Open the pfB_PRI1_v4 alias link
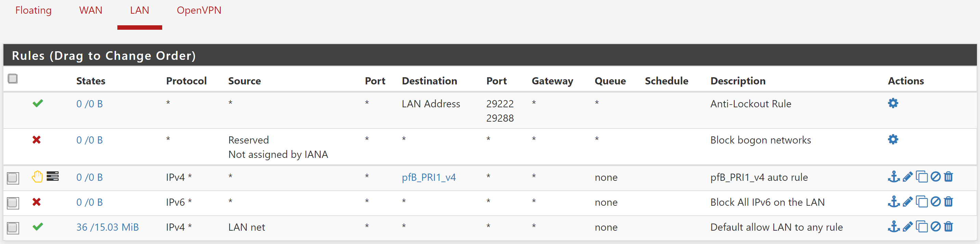The height and width of the screenshot is (244, 980). coord(428,177)
